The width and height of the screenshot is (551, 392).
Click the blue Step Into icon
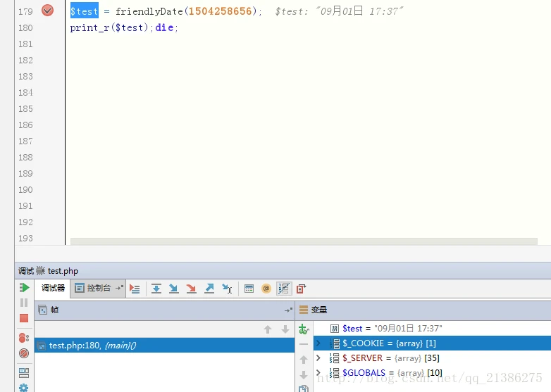coord(174,289)
